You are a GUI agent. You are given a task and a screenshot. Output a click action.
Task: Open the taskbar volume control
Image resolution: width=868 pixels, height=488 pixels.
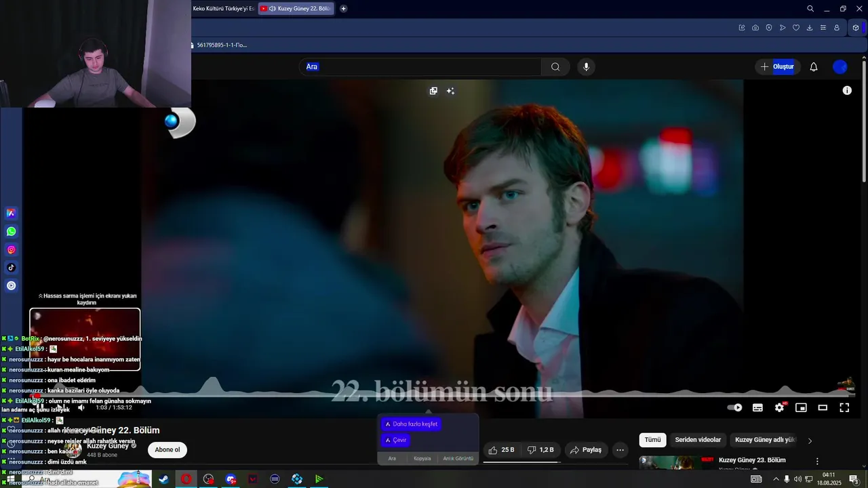(x=797, y=479)
